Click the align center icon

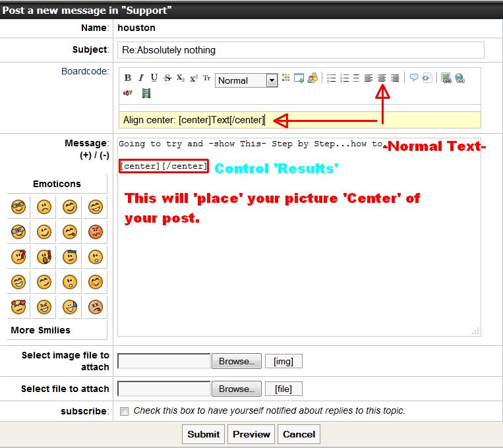(x=382, y=78)
